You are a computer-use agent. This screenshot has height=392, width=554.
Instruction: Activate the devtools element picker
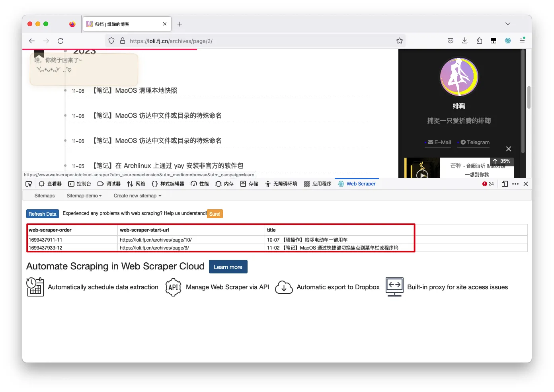(x=29, y=184)
